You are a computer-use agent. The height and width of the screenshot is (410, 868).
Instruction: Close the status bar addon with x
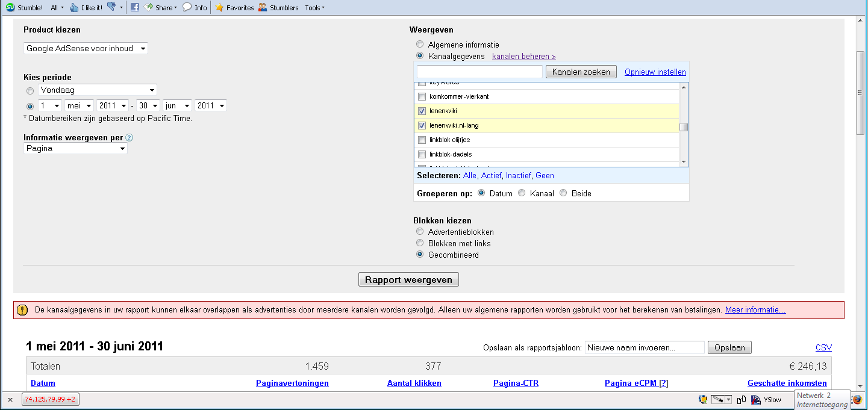[x=10, y=400]
